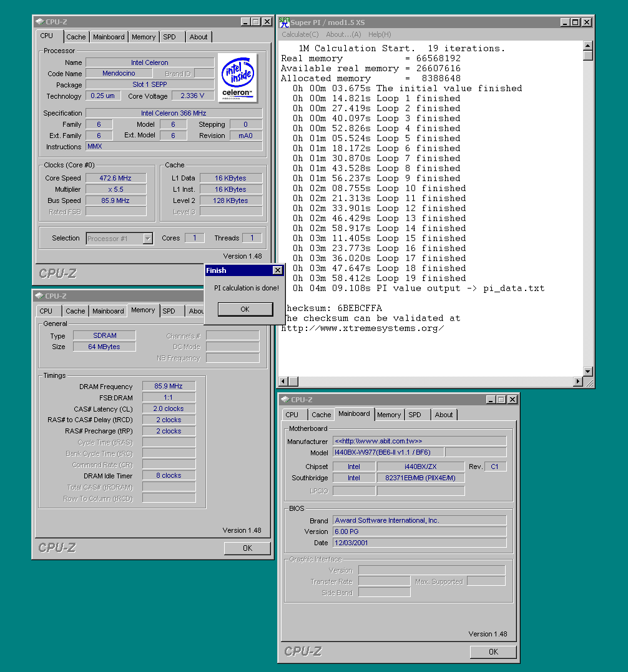
Task: Click the Model field I440BX-W977
Action: pos(388,452)
